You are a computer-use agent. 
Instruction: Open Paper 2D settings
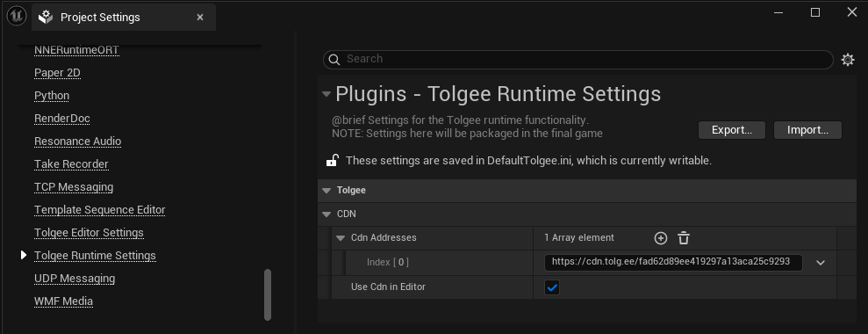point(57,73)
